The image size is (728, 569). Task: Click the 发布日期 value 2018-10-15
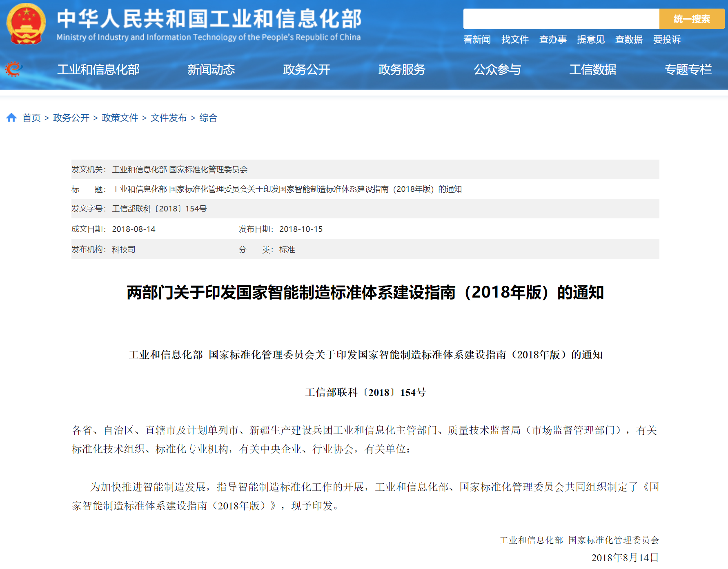click(x=301, y=229)
